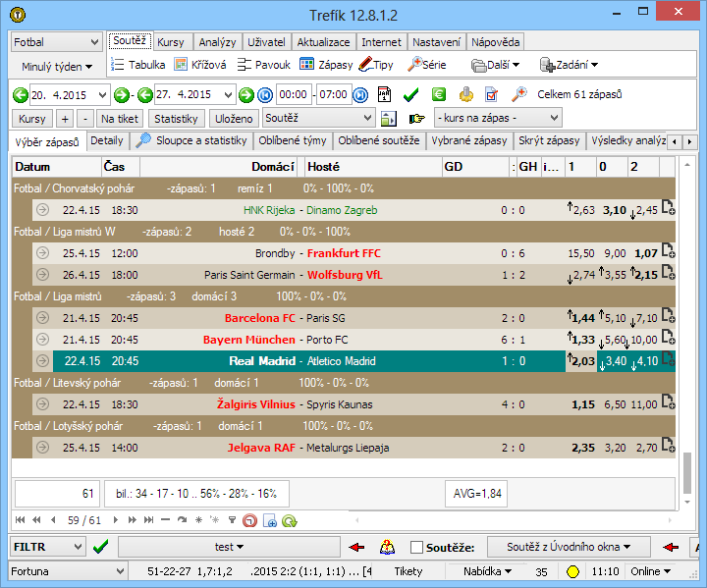Open the Minulý týden period dropdown

(57, 67)
